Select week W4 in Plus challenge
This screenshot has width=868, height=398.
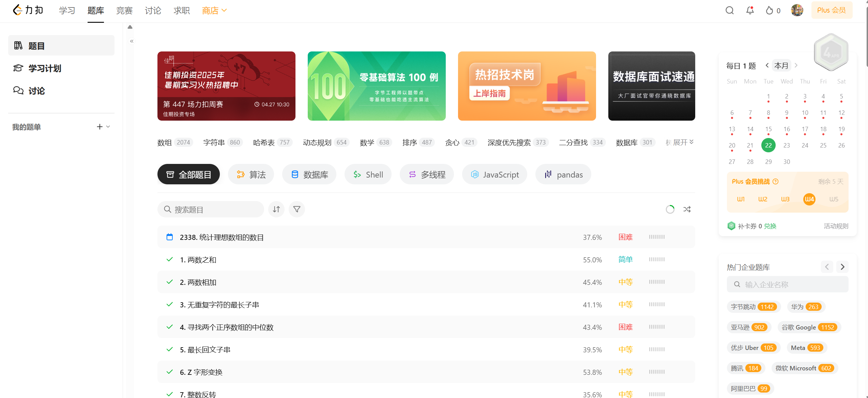tap(809, 199)
